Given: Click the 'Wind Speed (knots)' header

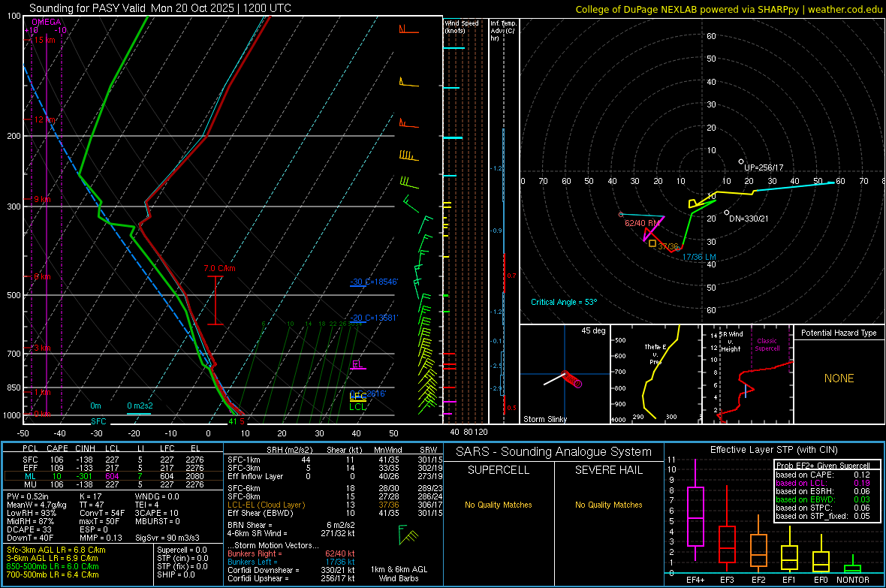Looking at the screenshot, I should 462,26.
